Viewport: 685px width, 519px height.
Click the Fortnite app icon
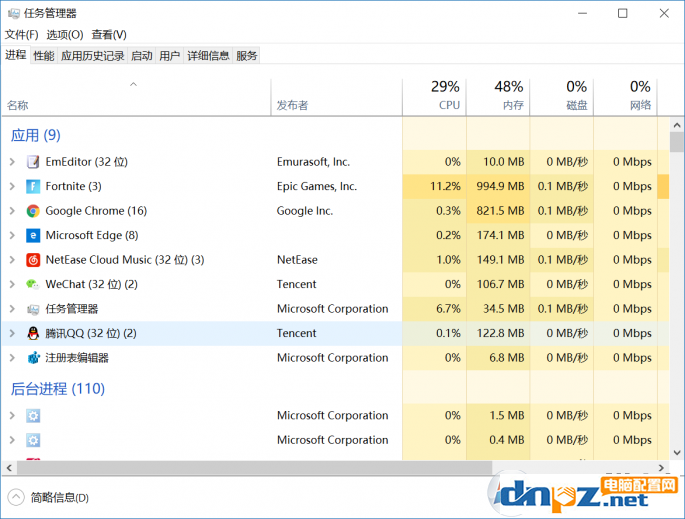[33, 187]
